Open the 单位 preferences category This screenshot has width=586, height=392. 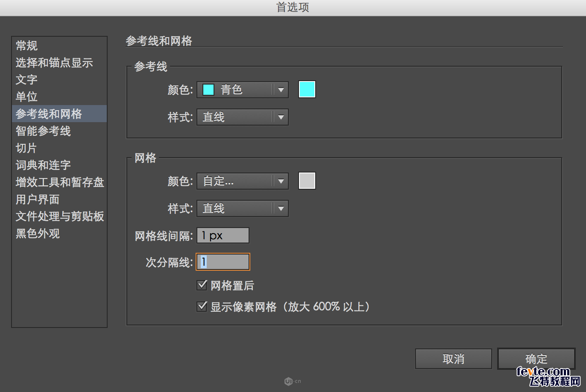coord(26,97)
